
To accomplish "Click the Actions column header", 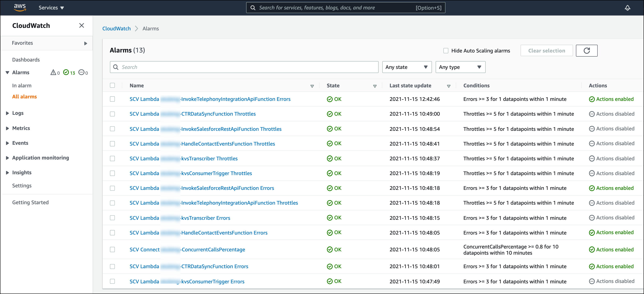I will point(598,85).
